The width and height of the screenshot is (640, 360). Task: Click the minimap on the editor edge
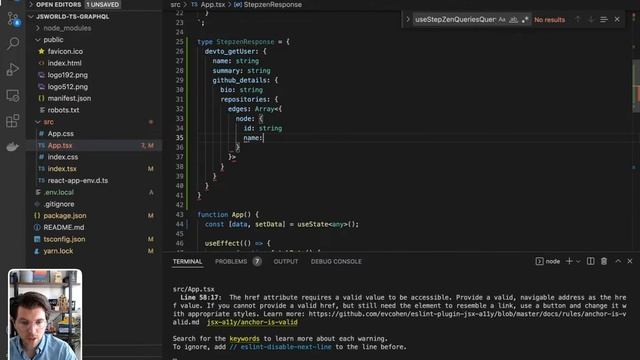tap(636, 86)
